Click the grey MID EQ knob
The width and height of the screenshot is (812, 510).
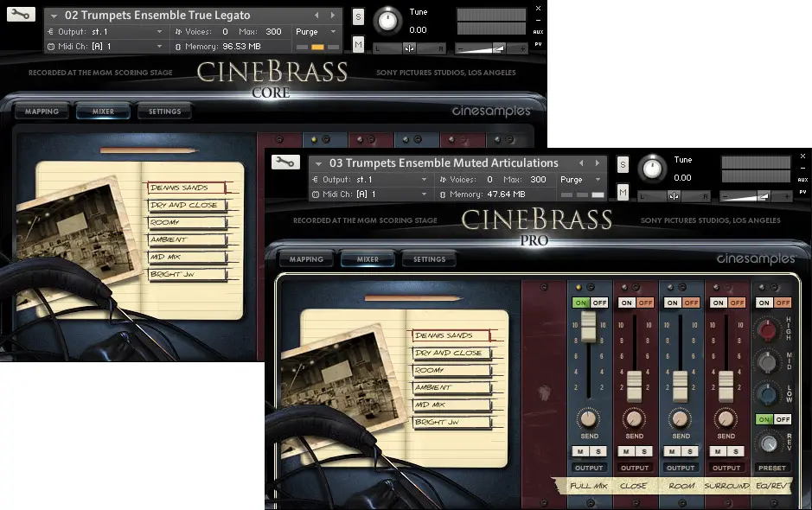click(767, 362)
